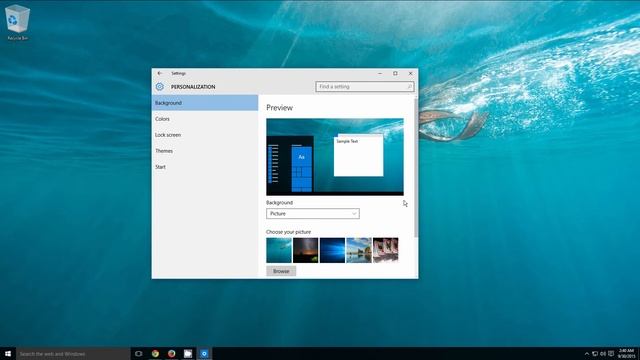Screen dimensions: 640x360
Task: Open the Windows Start menu
Action: pyautogui.click(x=8, y=353)
